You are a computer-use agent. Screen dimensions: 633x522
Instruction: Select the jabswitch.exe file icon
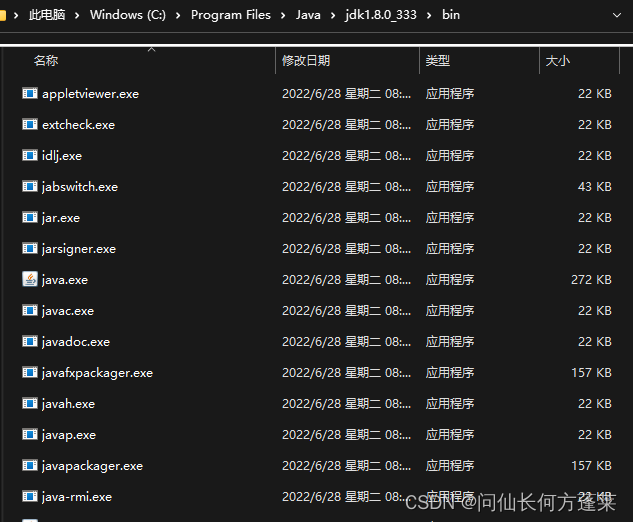point(30,187)
